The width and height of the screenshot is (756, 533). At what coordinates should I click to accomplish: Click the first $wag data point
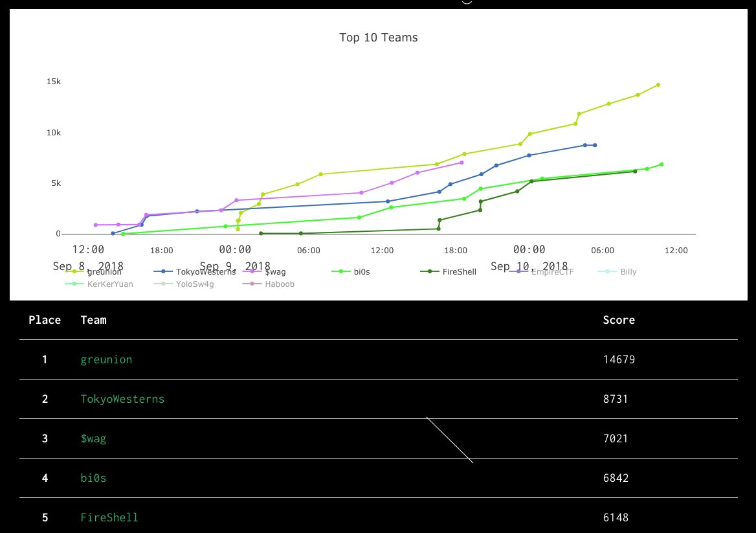pos(95,225)
